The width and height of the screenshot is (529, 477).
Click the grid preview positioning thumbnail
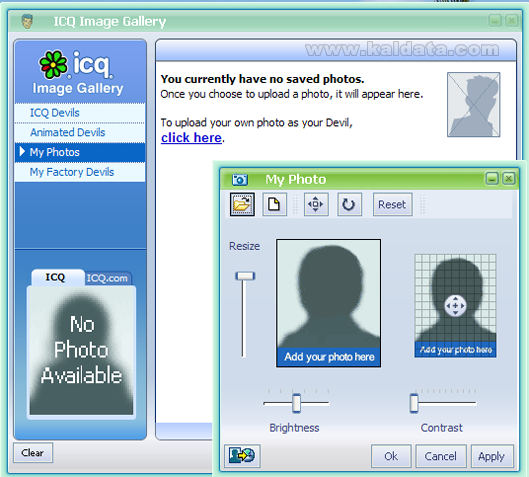(455, 306)
